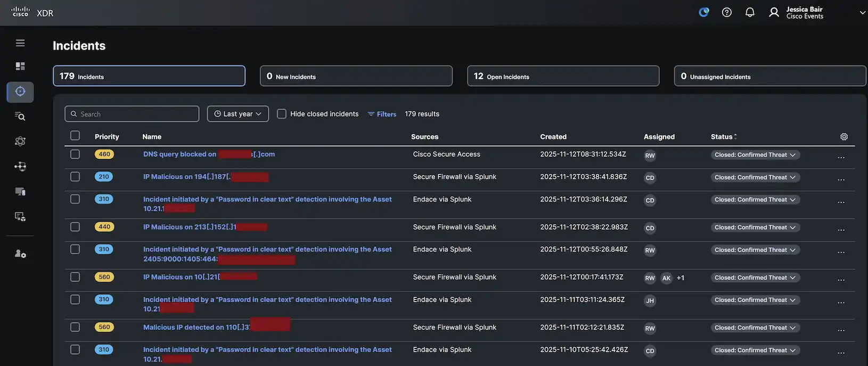Expand the Last year time range dropdown

pos(238,114)
